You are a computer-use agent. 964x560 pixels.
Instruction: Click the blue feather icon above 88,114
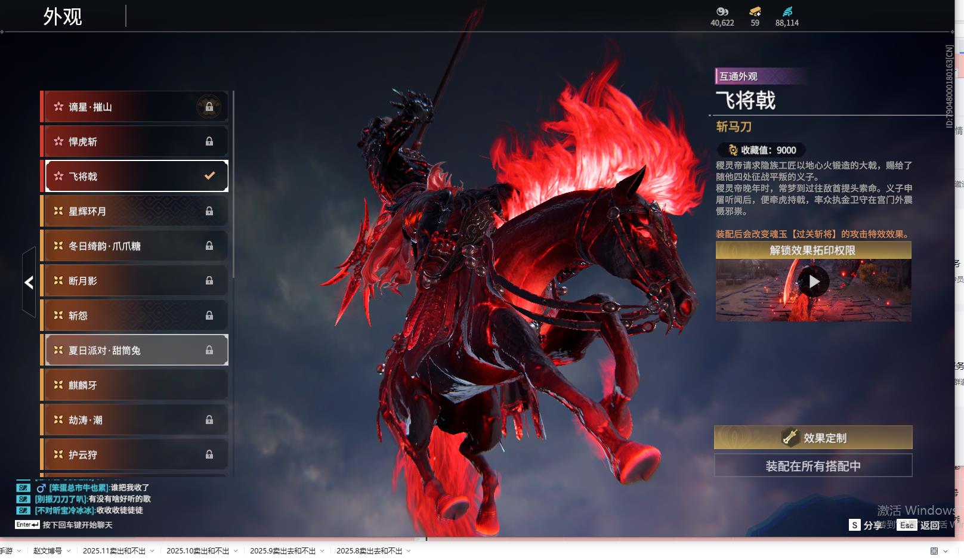click(x=787, y=11)
